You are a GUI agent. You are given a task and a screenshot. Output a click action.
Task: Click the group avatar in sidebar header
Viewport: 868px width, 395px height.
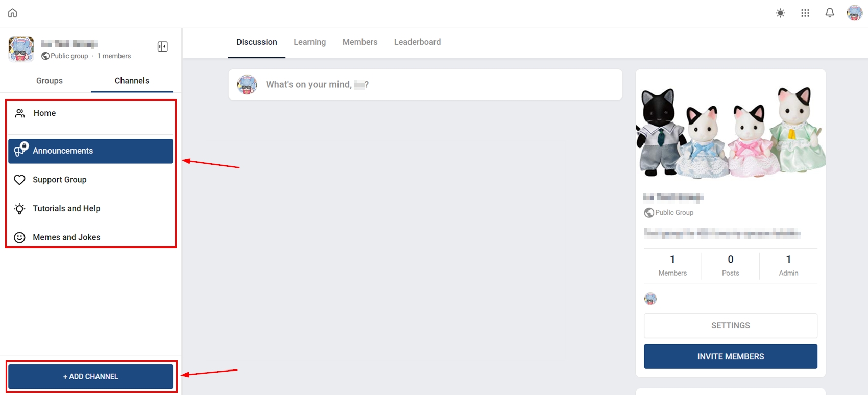21,49
